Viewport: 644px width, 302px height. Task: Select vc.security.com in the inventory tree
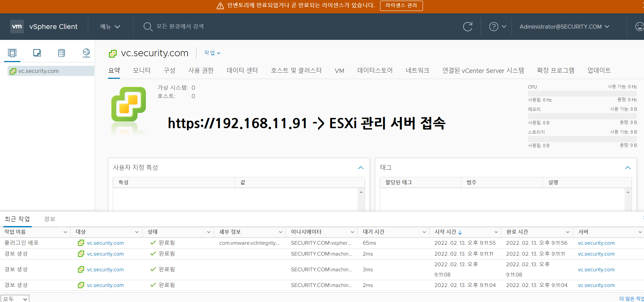pyautogui.click(x=51, y=71)
